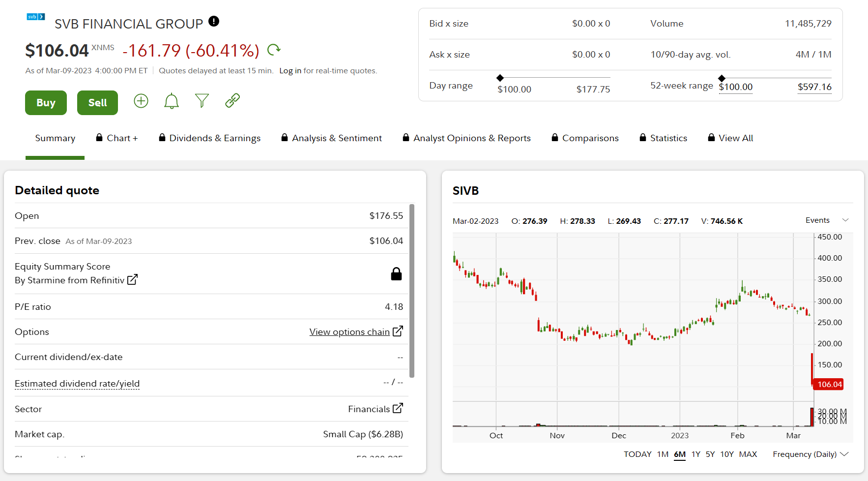
Task: Set chart range to 5Y
Action: click(710, 454)
